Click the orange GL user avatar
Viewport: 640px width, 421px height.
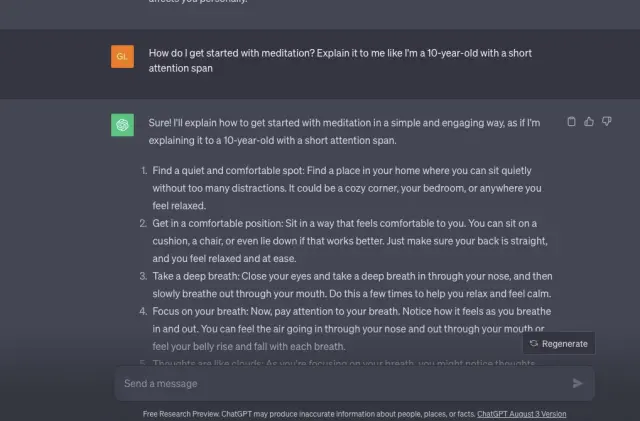coord(122,57)
